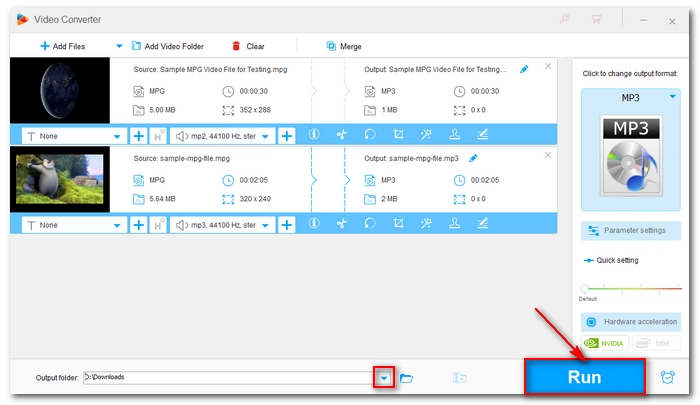This screenshot has width=700, height=405.
Task: Open trim scissors tool for sample-mpg-file
Action: click(342, 223)
